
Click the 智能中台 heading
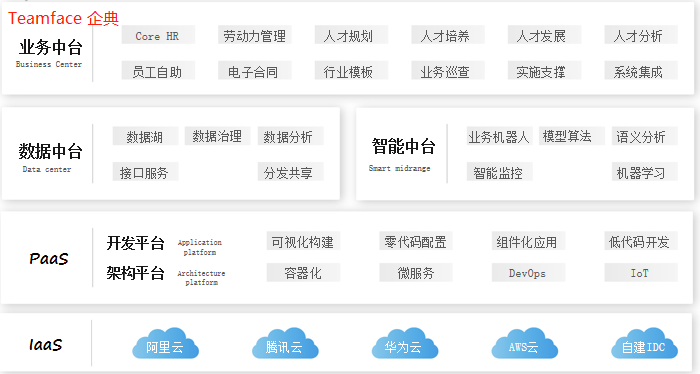[403, 146]
